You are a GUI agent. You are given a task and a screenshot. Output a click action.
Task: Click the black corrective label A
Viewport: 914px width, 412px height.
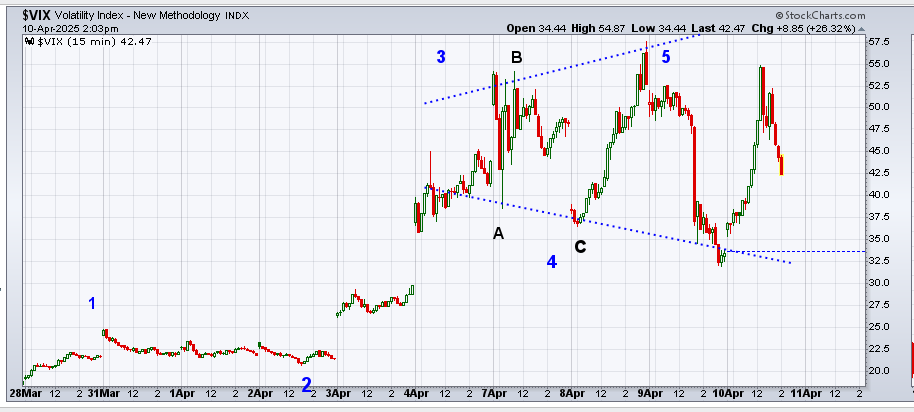(x=498, y=234)
